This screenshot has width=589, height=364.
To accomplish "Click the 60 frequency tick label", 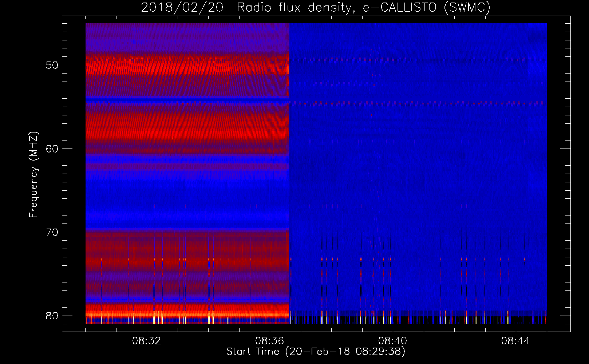I will pyautogui.click(x=52, y=149).
